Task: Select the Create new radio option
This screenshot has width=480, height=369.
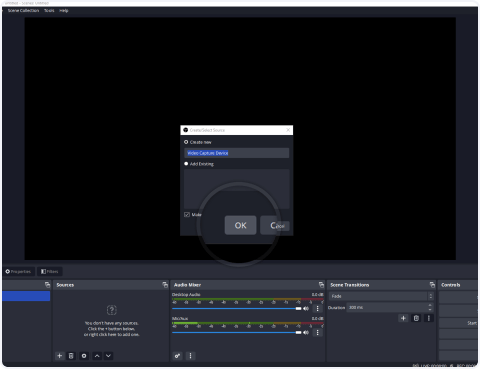Action: (x=186, y=142)
